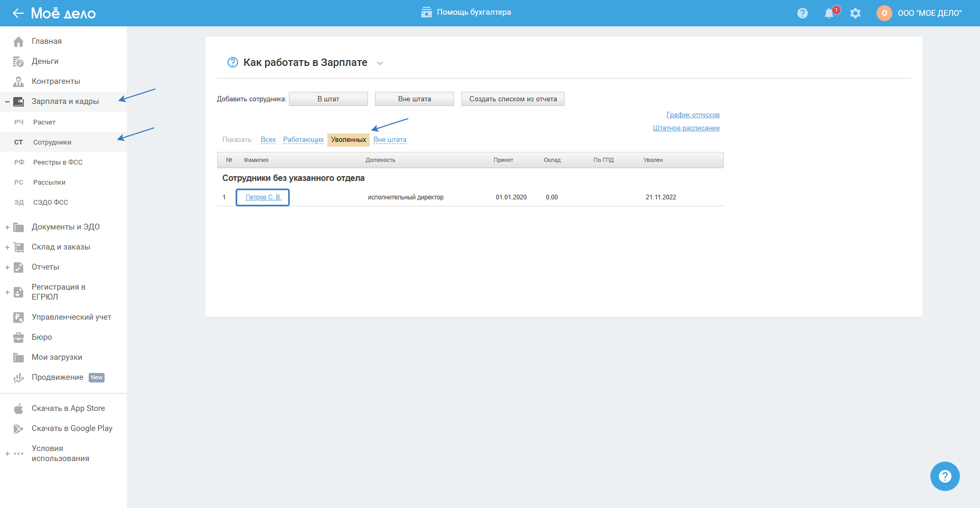Image resolution: width=980 pixels, height=508 pixels.
Task: Select Расчет in sidebar submenu
Action: coord(44,122)
